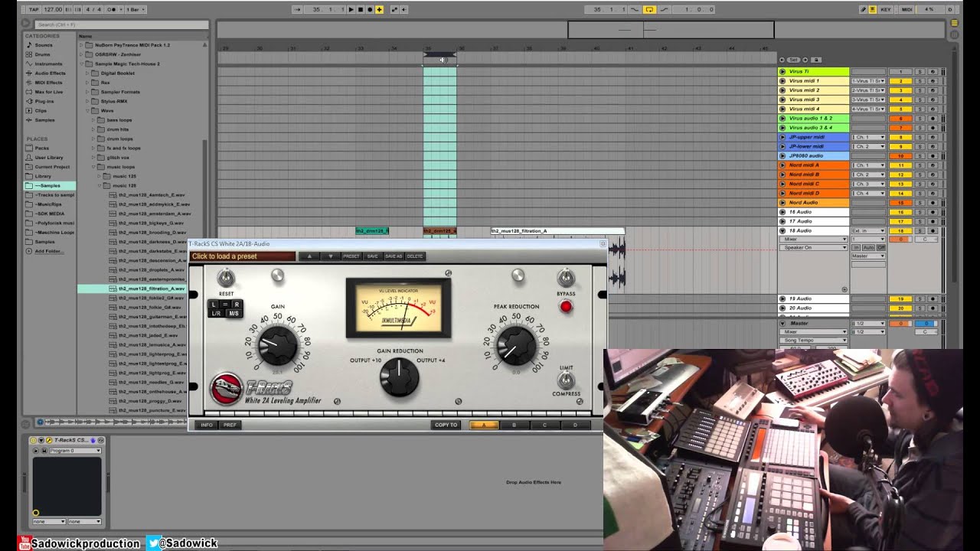Toggle the yellow loop switch in the transport
The image size is (980, 551).
point(649,9)
